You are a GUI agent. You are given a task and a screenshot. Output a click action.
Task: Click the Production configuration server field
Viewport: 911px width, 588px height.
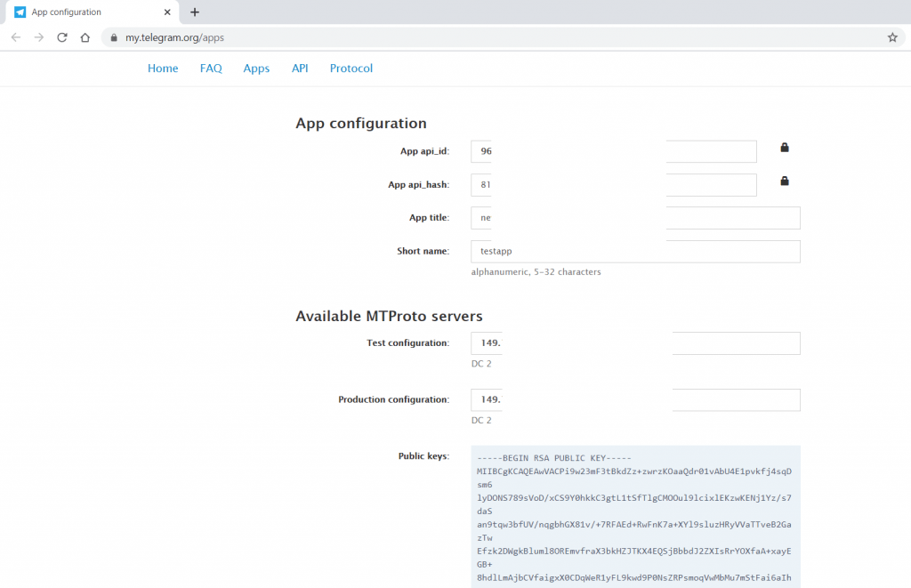click(x=635, y=399)
